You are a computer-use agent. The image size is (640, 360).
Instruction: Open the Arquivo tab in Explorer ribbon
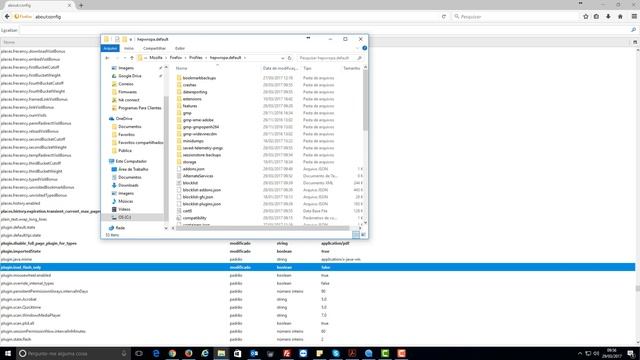pyautogui.click(x=110, y=48)
